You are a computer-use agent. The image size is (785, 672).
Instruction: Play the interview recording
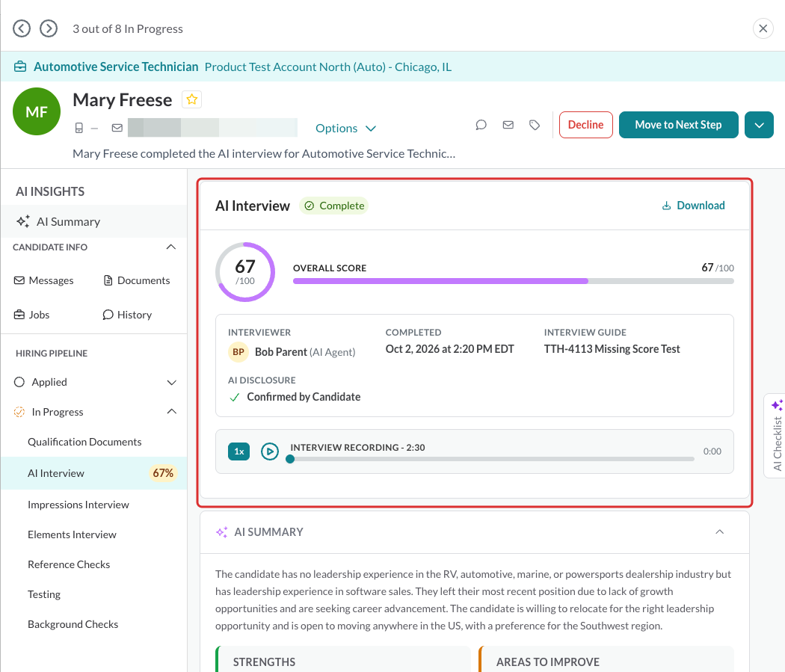point(270,451)
